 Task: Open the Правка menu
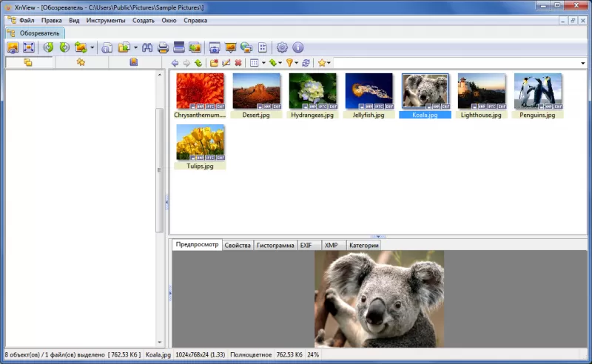click(51, 21)
